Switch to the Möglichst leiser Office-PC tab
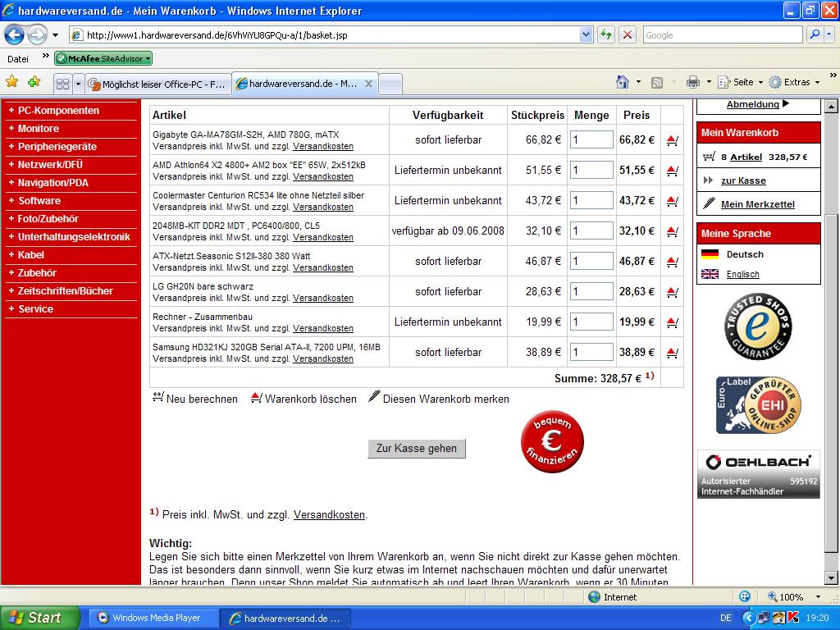840x630 pixels. click(158, 84)
